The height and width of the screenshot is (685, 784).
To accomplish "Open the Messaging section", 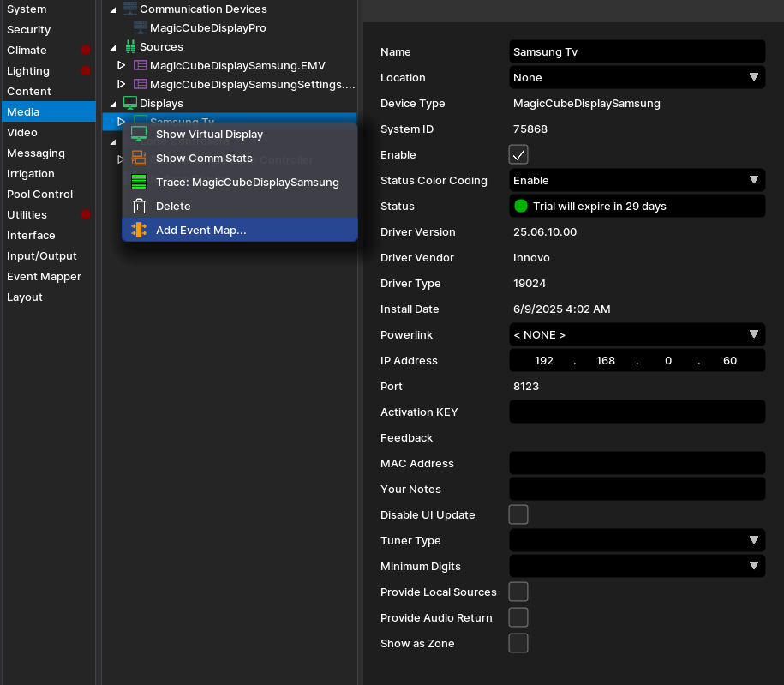I will click(49, 153).
